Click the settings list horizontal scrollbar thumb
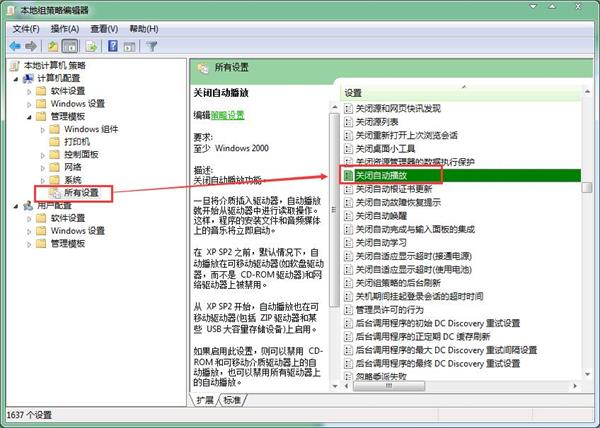 388,386
